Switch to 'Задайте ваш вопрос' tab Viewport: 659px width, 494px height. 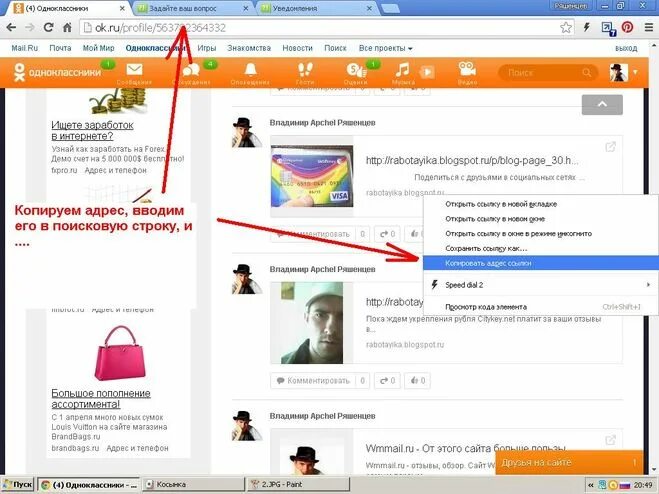coord(191,8)
